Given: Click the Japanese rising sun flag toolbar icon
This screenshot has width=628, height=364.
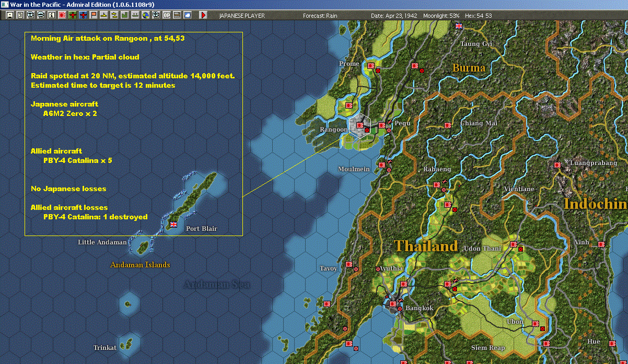Looking at the screenshot, I should 62,15.
